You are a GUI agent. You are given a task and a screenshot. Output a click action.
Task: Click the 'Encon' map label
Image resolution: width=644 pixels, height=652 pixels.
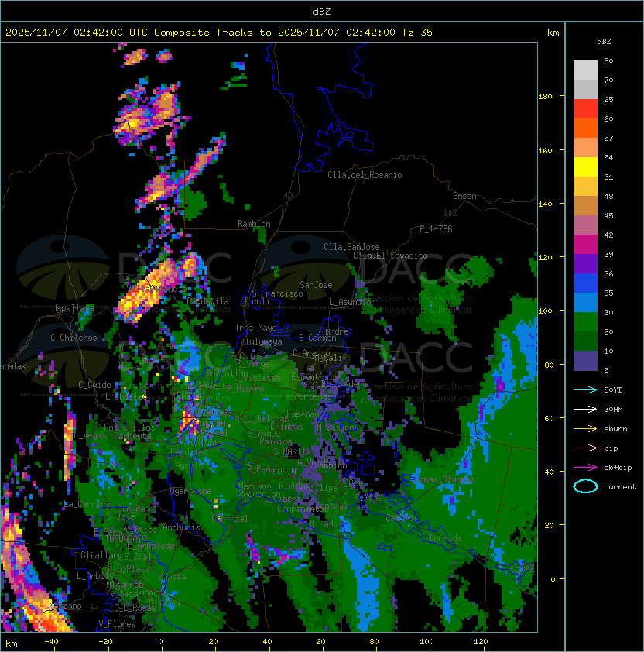click(464, 196)
